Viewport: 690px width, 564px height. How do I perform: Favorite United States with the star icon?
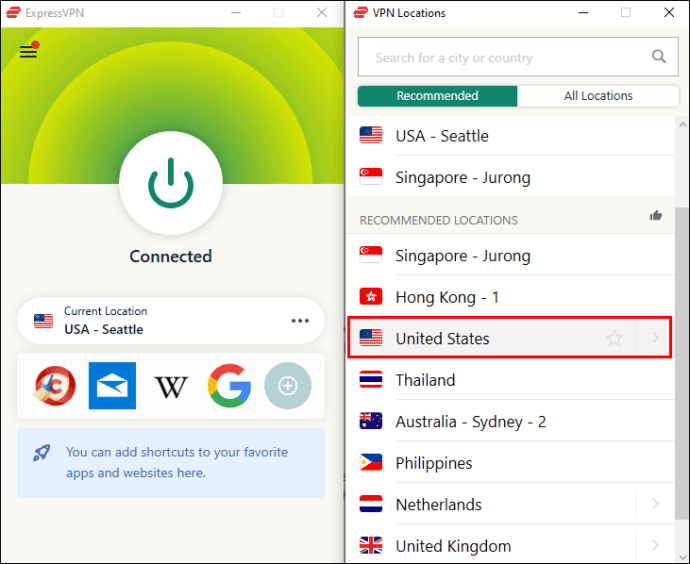tap(614, 338)
